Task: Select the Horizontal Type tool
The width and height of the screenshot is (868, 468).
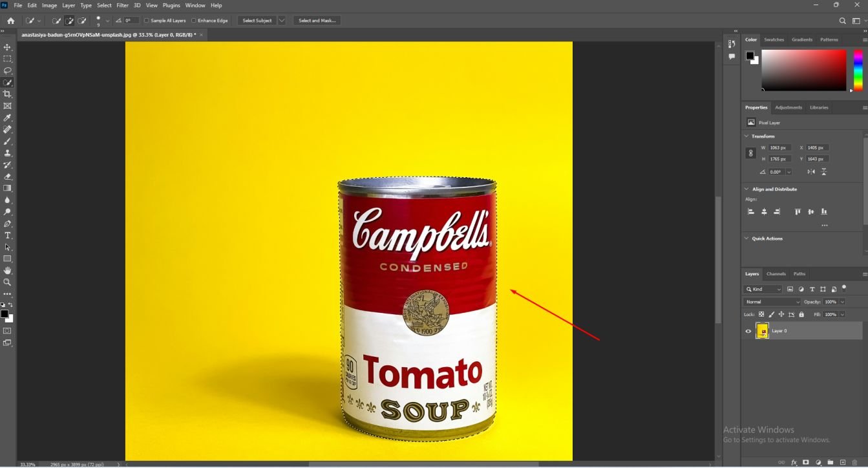Action: coord(8,235)
